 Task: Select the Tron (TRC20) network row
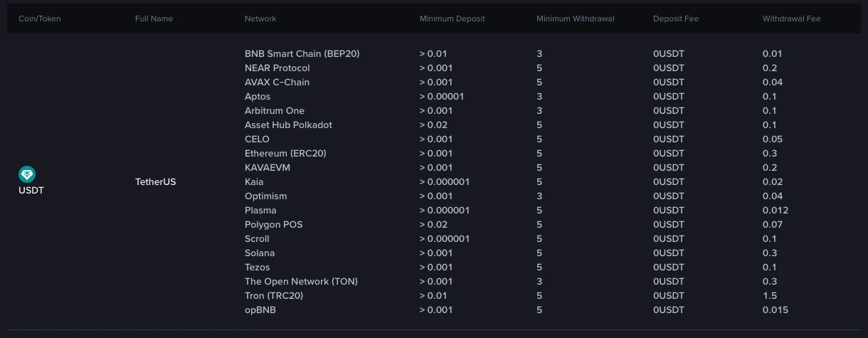pyautogui.click(x=274, y=296)
